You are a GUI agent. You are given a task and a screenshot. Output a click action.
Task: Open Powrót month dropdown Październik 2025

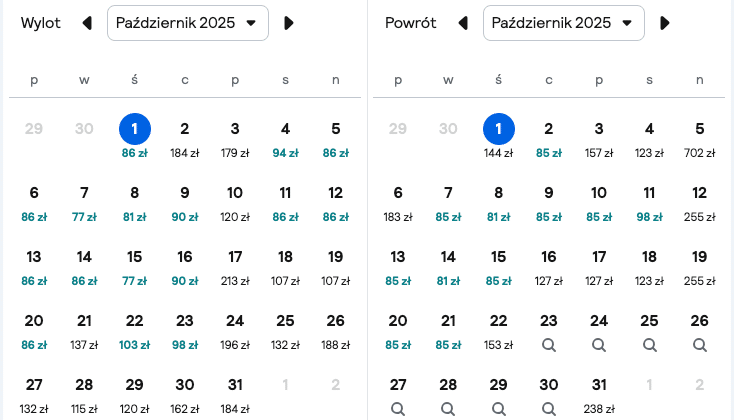pos(564,23)
